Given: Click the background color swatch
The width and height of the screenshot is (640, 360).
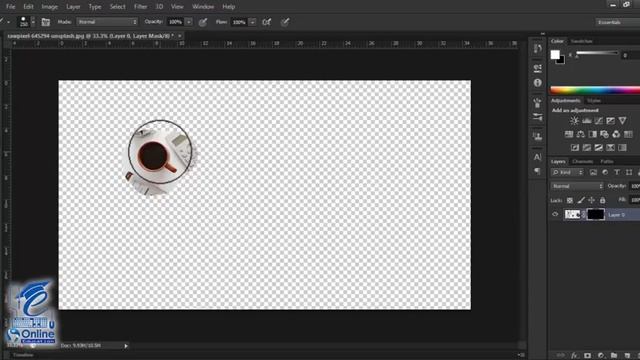Looking at the screenshot, I should click(562, 61).
